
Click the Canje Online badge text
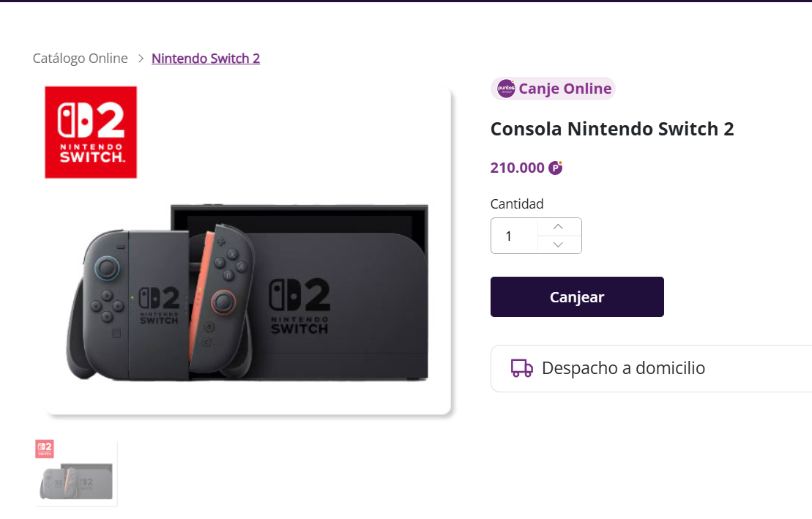(565, 89)
